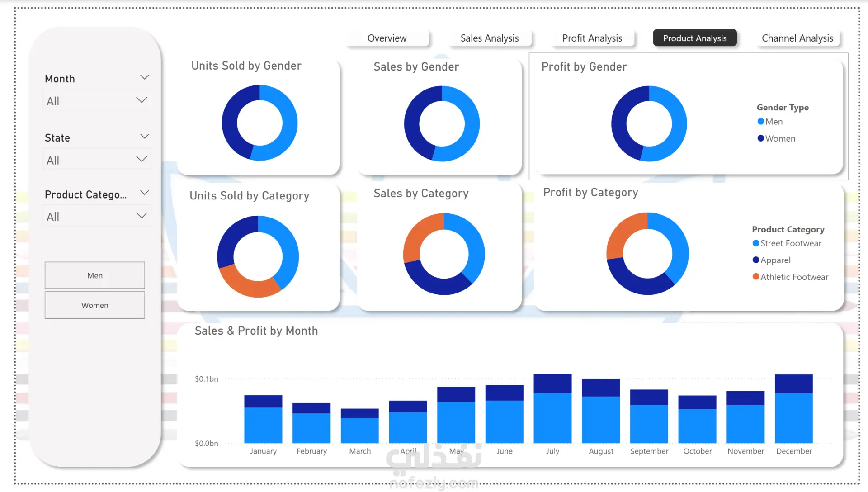Image resolution: width=868 pixels, height=492 pixels.
Task: Go to Profit Analysis tab
Action: click(592, 38)
